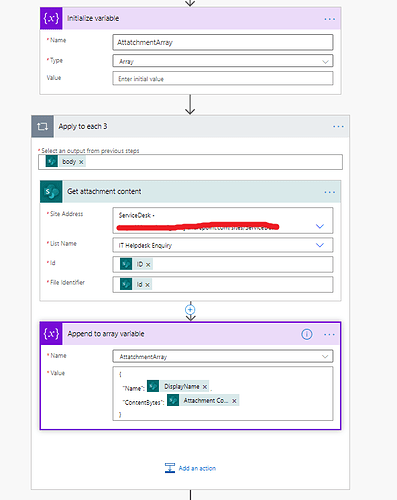Click the SharePoint icon on Get attachment content
This screenshot has height=500, width=397.
pyautogui.click(x=51, y=192)
